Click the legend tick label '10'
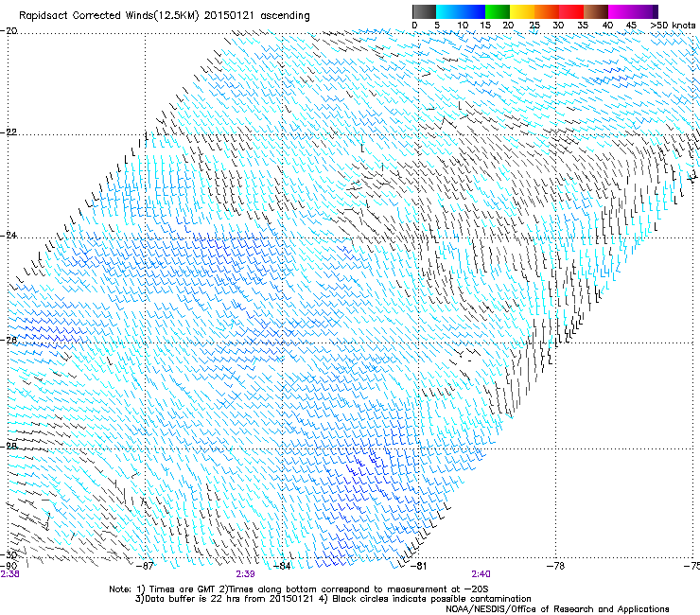Viewport: 700px width, 615px height. coord(463,26)
